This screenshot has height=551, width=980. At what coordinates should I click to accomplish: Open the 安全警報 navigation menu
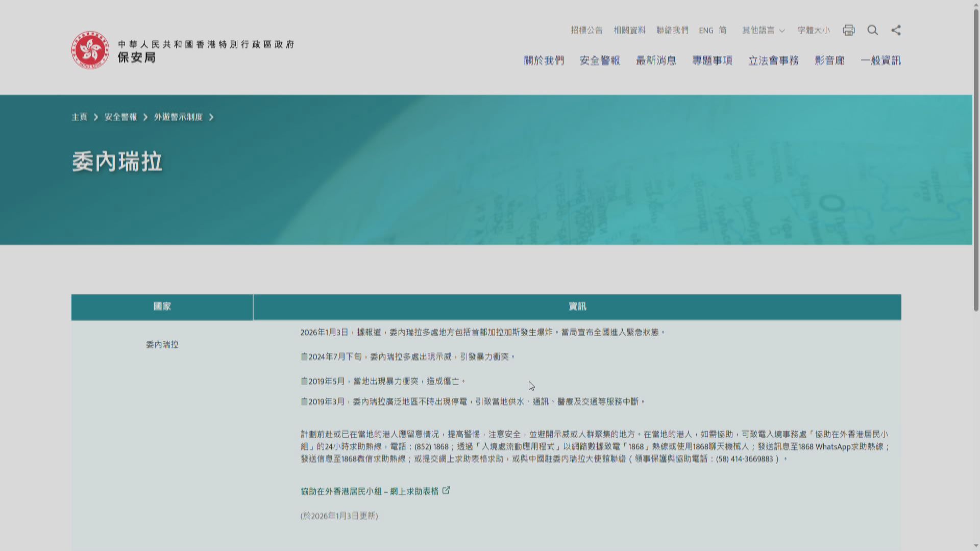600,61
